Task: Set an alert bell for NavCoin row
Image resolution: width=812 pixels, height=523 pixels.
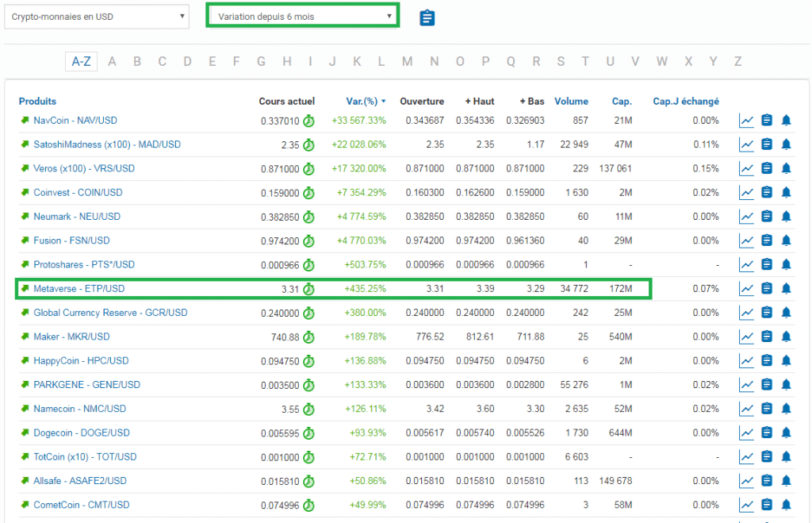Action: 786,121
